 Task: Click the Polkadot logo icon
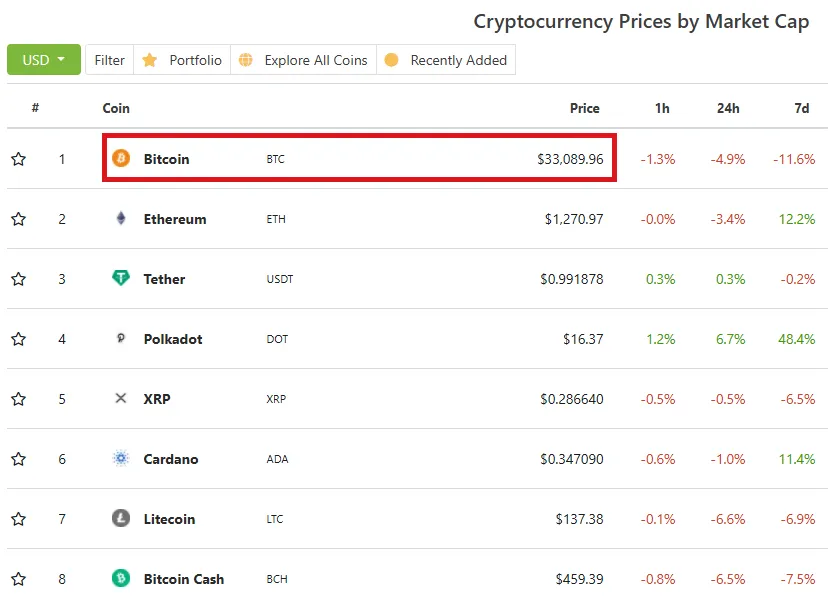coord(121,338)
